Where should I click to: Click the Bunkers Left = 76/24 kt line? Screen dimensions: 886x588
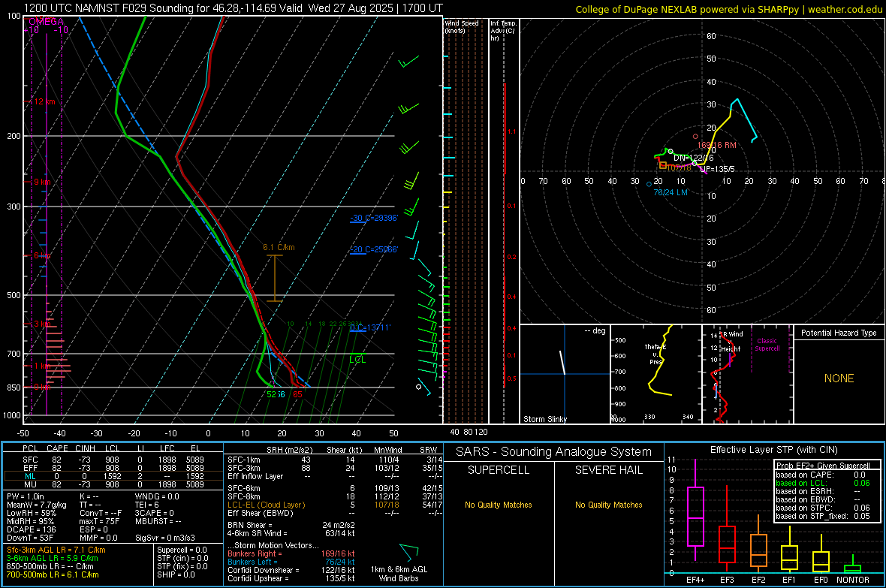291,562
